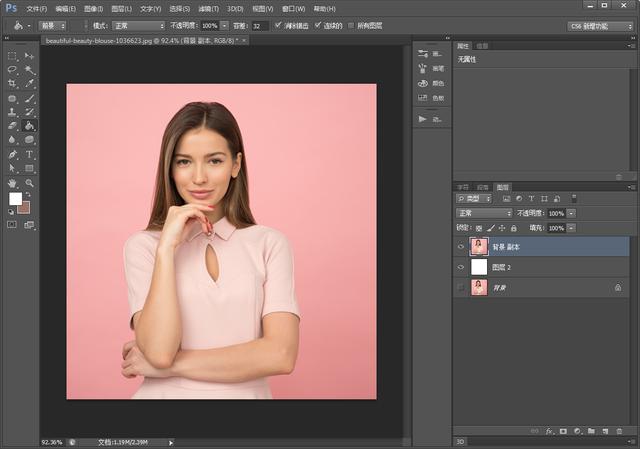Select the Pen tool
Image resolution: width=640 pixels, height=449 pixels.
[12, 155]
